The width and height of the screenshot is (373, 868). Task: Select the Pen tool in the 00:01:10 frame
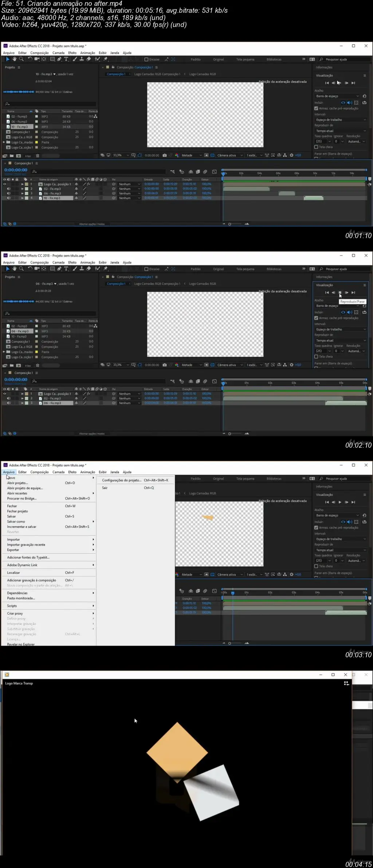click(x=59, y=59)
